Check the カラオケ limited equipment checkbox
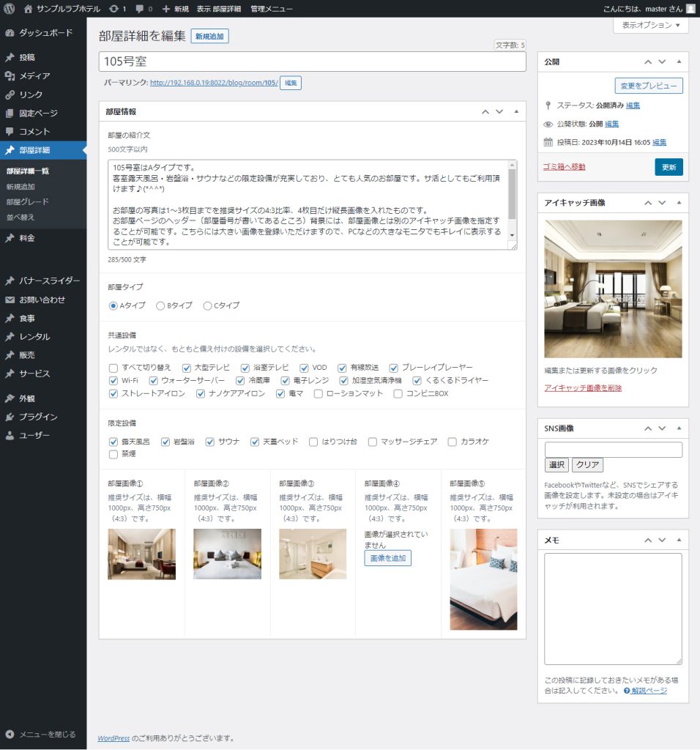Image resolution: width=700 pixels, height=750 pixels. tap(452, 442)
